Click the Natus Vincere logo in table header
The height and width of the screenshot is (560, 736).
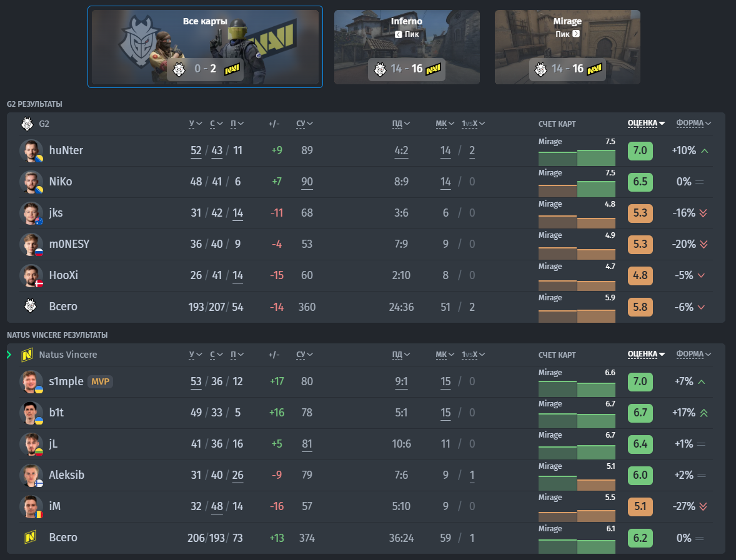(x=27, y=355)
